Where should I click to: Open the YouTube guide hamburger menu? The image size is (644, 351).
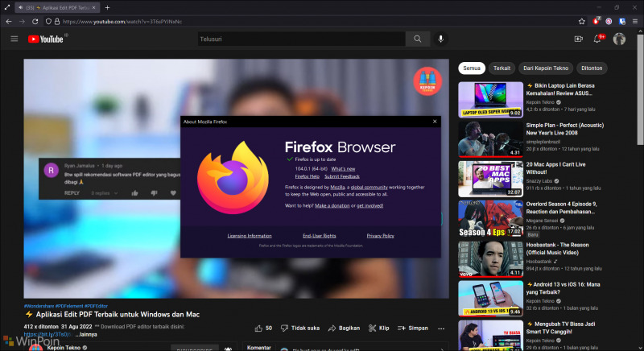(14, 39)
